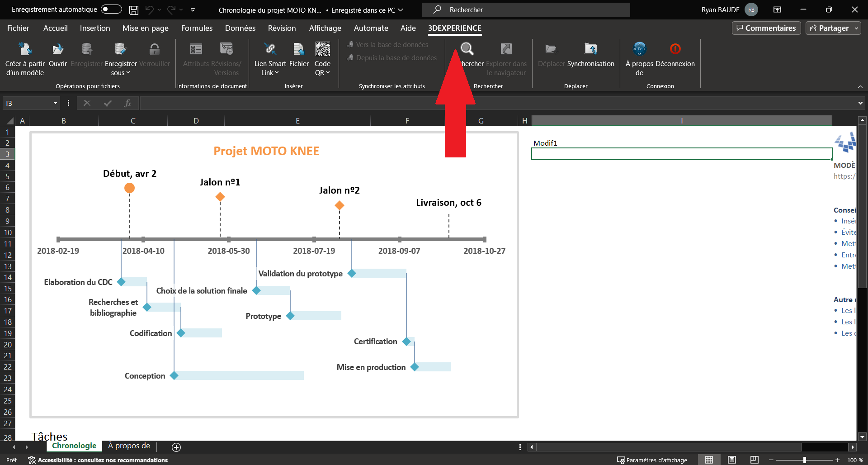
Task: Click the Commentaires button
Action: tap(766, 28)
